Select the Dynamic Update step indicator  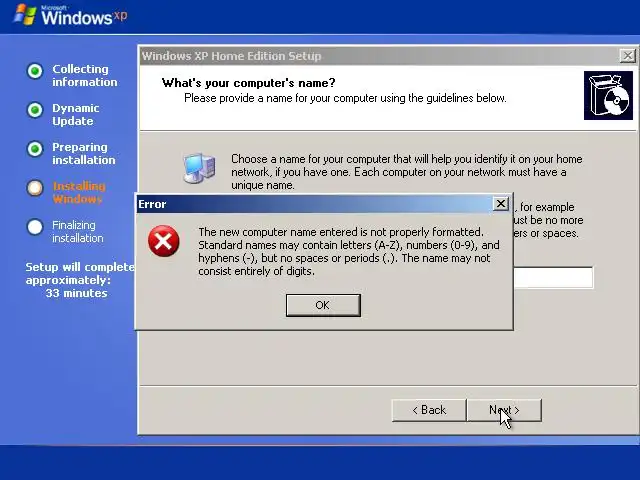pos(35,110)
